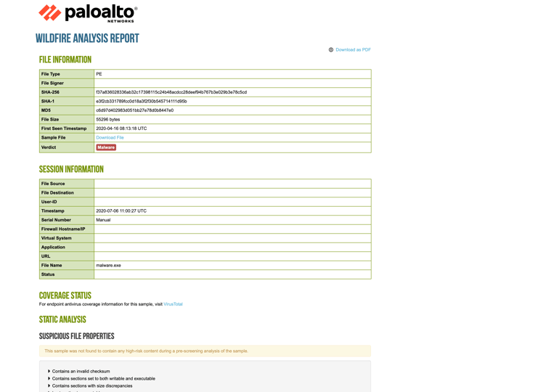Click the 'malware.exe' file name value
Screen dimensions: 559x392
pyautogui.click(x=108, y=266)
